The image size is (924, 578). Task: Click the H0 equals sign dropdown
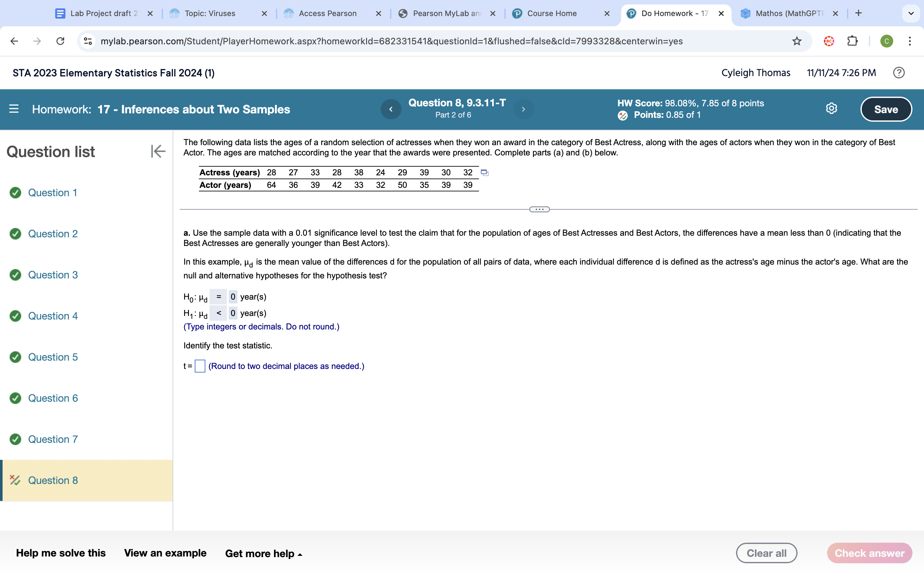pos(218,297)
